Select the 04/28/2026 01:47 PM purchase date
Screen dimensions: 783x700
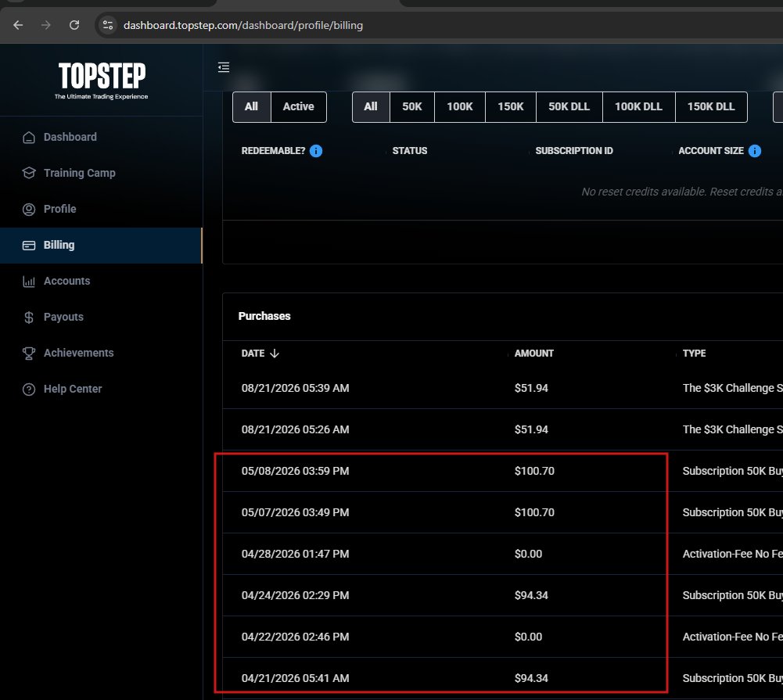295,554
